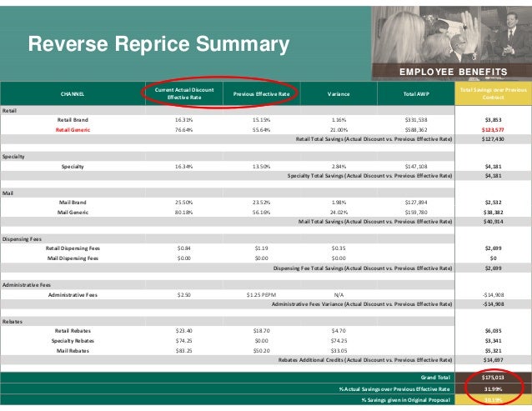
Task: Click Specialty Total AWP $147,108
Action: point(416,167)
